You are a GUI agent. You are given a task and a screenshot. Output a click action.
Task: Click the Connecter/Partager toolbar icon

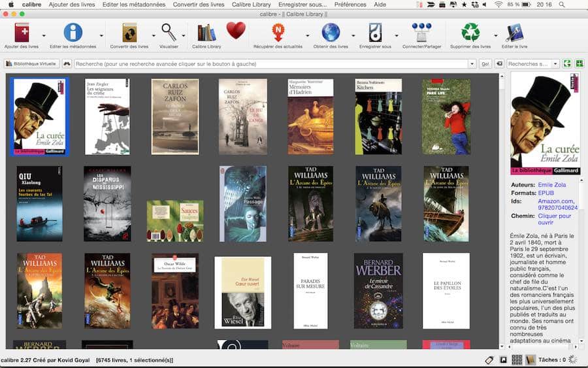pos(421,32)
